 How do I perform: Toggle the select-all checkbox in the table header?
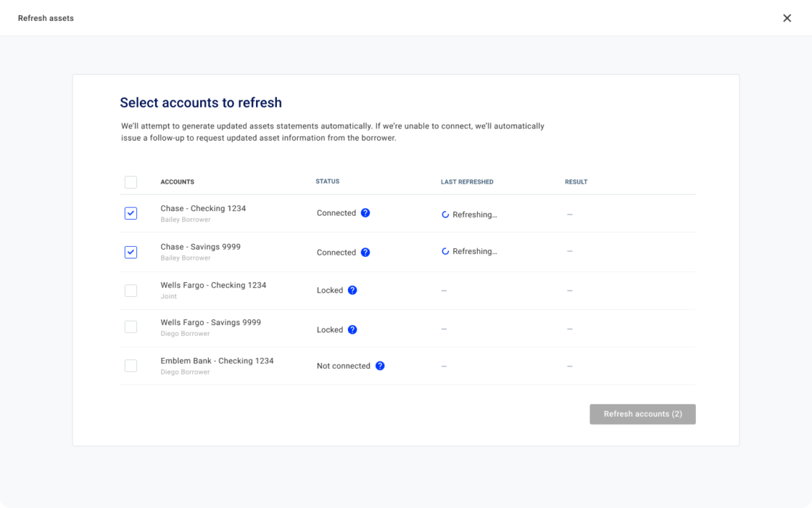[130, 181]
